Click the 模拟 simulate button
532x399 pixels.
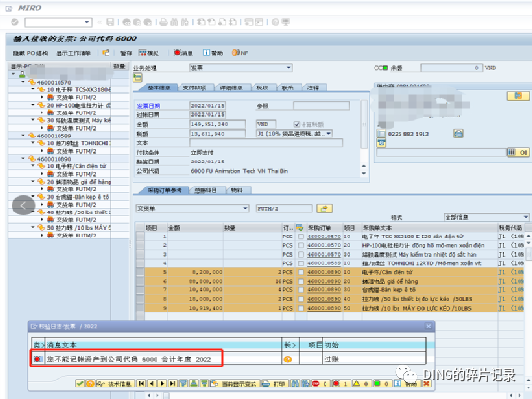[149, 53]
